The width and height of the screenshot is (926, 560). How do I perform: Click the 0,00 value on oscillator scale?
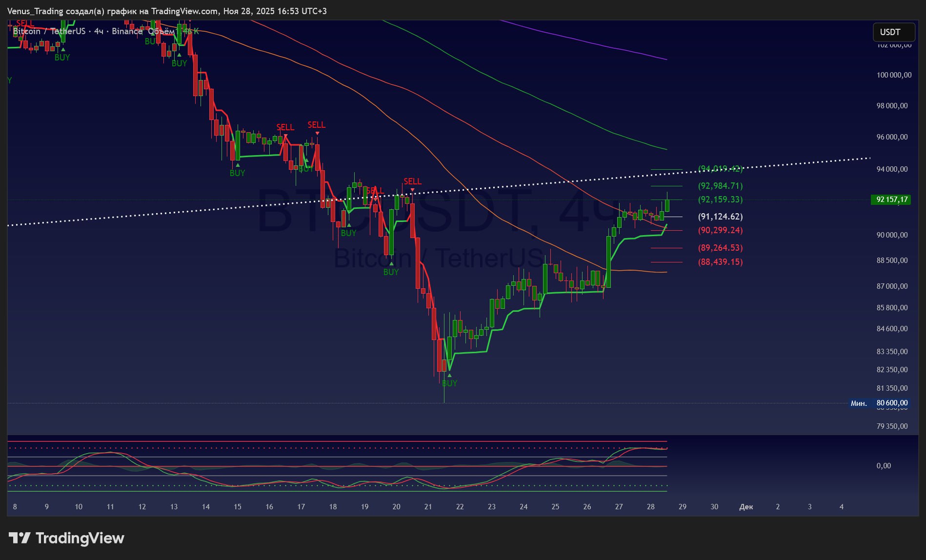pos(883,466)
